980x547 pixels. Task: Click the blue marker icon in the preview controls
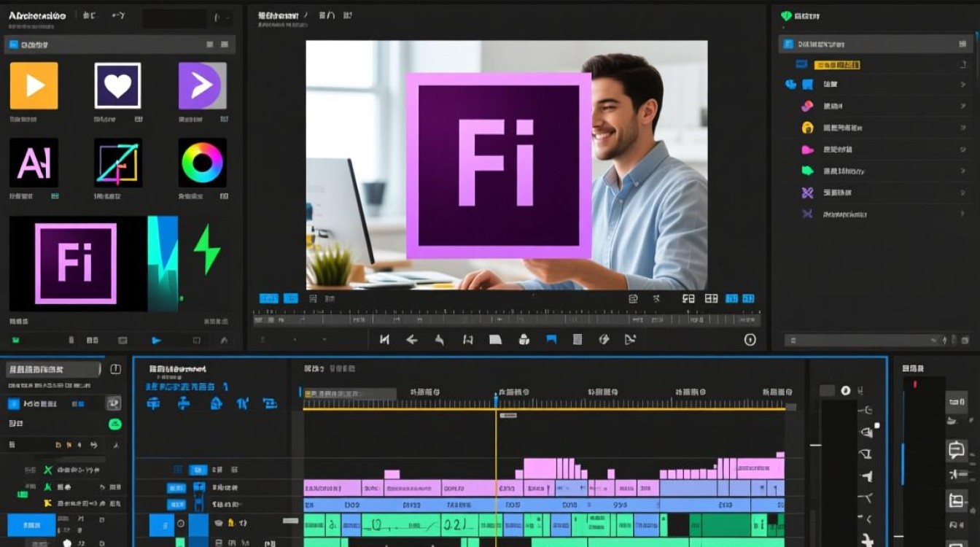click(x=551, y=339)
